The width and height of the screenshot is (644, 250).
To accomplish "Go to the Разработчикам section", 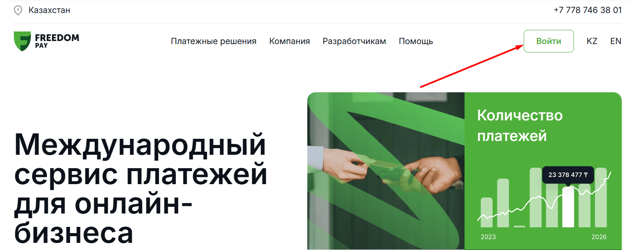I will pos(354,41).
